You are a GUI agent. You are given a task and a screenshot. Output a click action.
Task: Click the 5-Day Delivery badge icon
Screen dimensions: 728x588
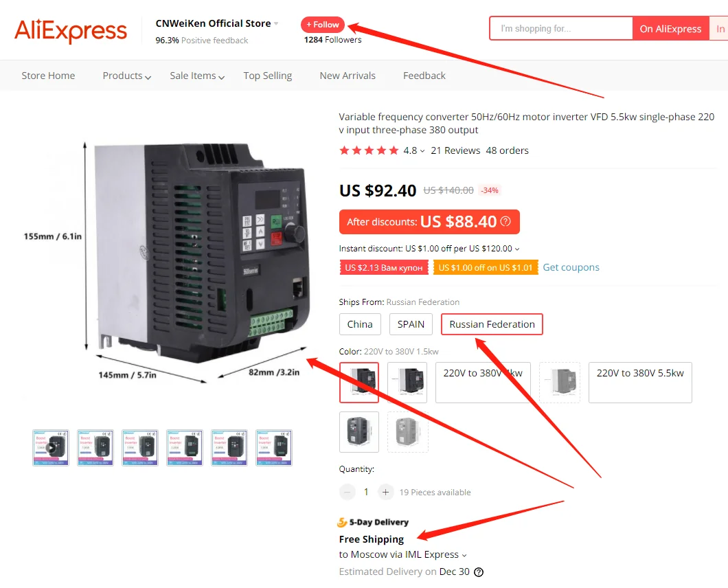point(342,523)
